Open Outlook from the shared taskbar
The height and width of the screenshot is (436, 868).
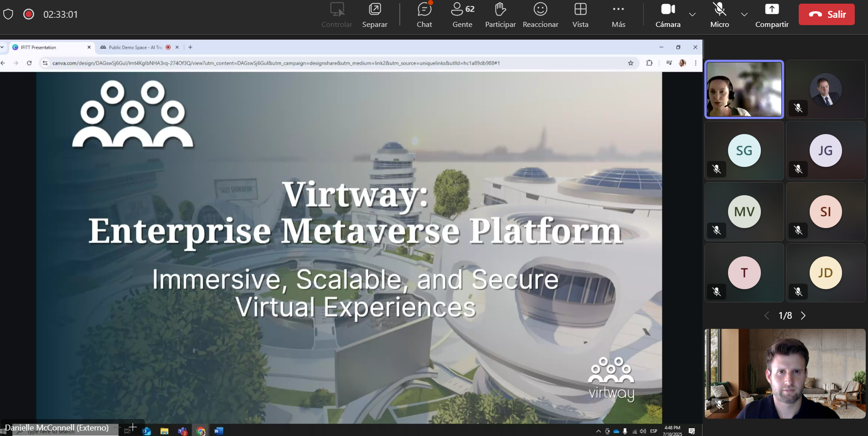tap(147, 431)
